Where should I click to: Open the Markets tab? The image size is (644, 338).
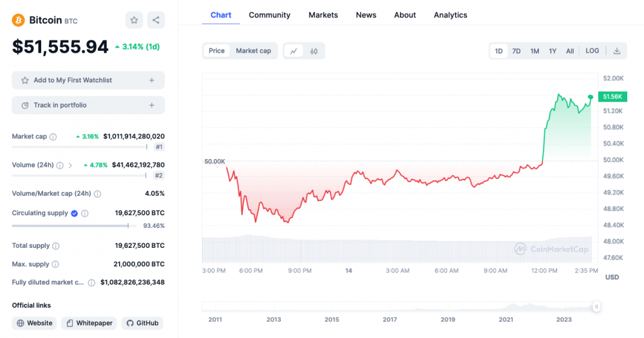coord(323,15)
